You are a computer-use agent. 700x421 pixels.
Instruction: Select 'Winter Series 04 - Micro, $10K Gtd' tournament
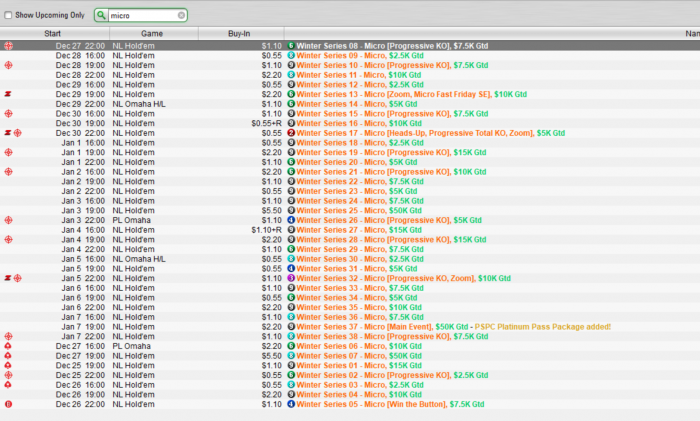coord(358,395)
